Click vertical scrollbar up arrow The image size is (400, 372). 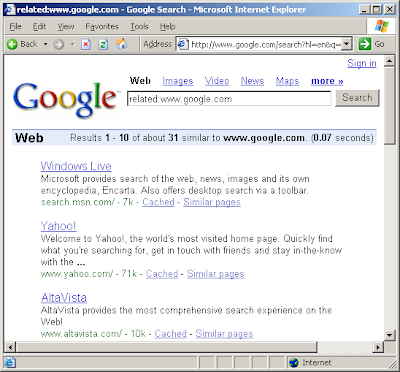tap(389, 61)
